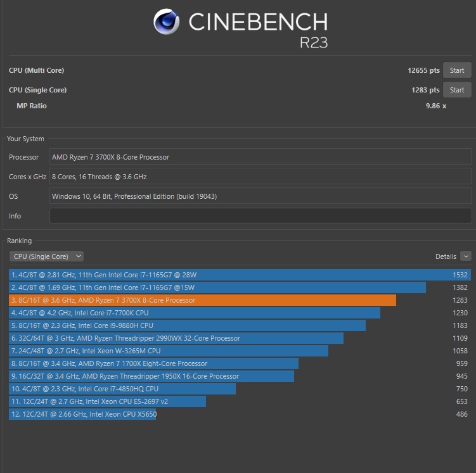Viewport: 476px width, 473px height.
Task: Select ranking row Intel Core i9-9880H
Action: coord(240,325)
